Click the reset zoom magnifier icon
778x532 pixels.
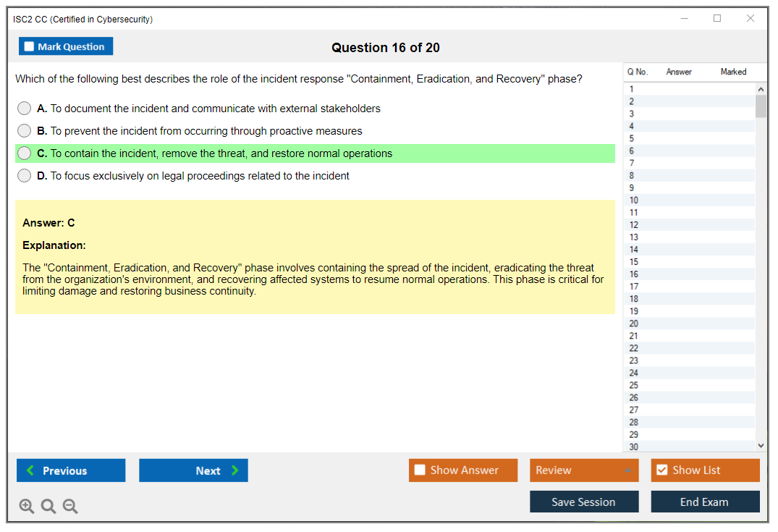click(48, 507)
